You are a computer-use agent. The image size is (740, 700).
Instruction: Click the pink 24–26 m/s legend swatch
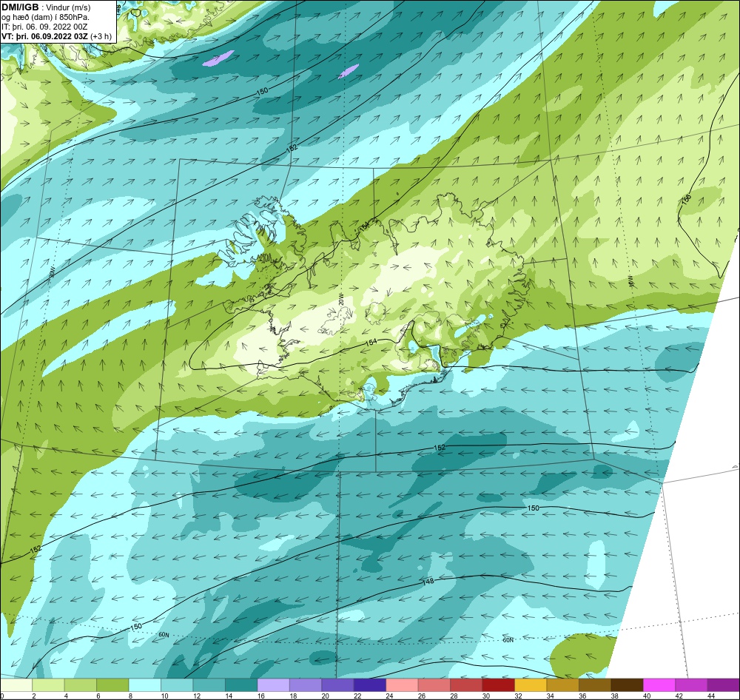point(402,685)
